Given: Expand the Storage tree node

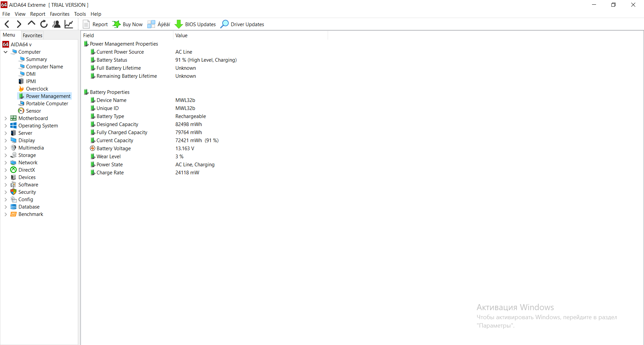Looking at the screenshot, I should point(6,155).
